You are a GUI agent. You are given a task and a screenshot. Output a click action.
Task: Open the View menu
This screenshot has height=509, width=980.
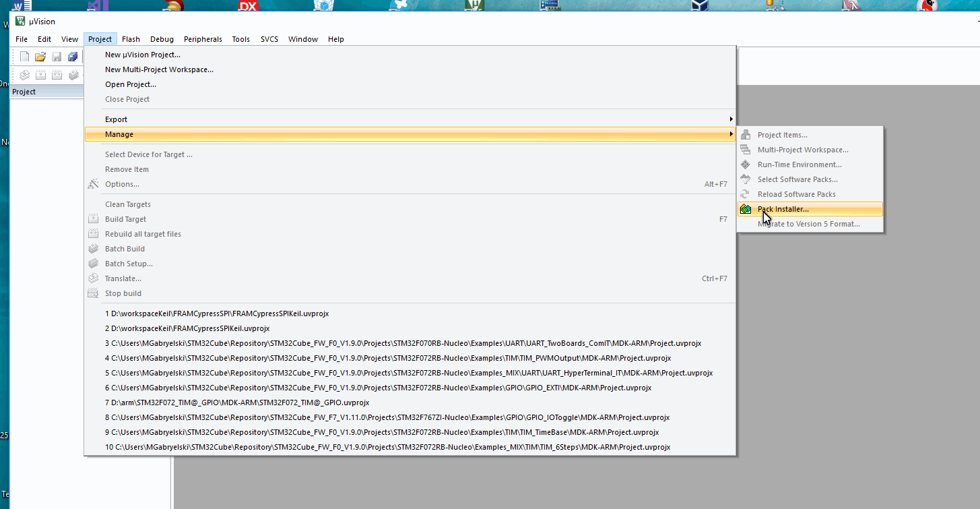70,39
